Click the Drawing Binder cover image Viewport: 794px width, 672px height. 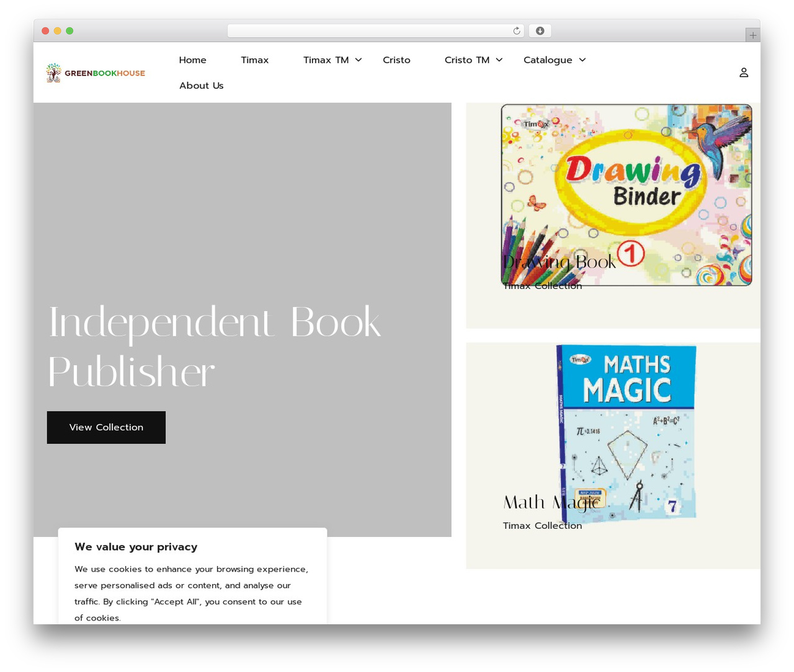tap(627, 195)
